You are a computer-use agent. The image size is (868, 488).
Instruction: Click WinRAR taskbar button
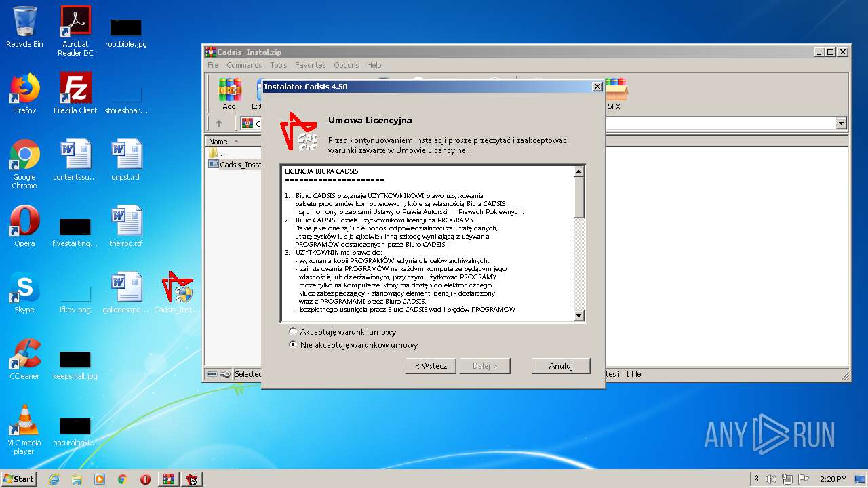[x=168, y=479]
